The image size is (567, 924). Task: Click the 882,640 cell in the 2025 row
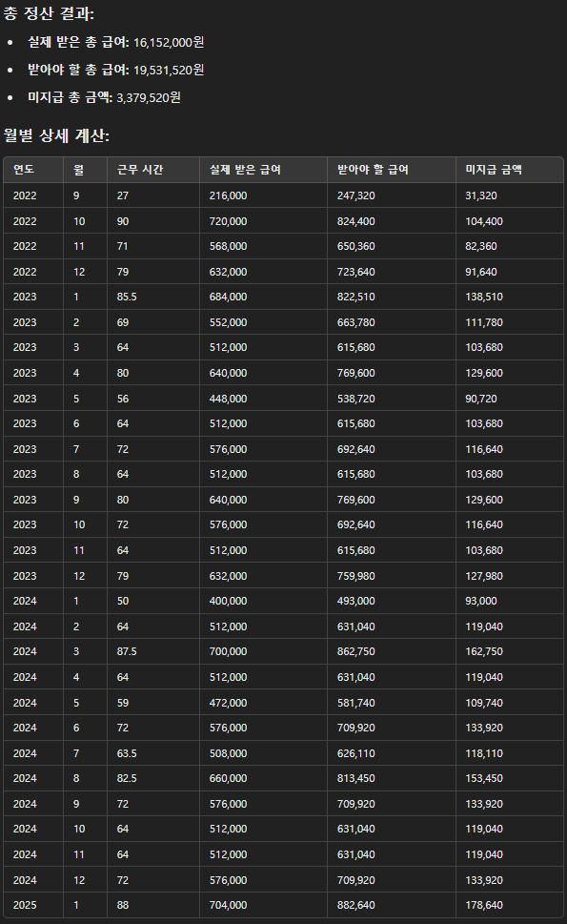tap(355, 905)
